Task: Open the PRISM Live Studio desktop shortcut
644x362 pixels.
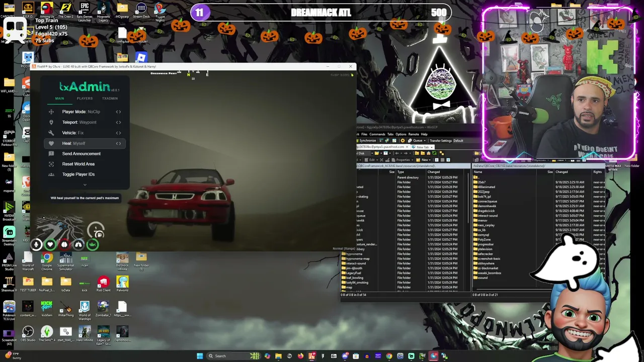Action: coord(9,261)
